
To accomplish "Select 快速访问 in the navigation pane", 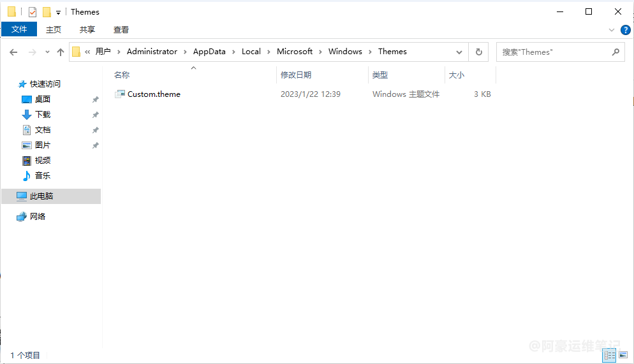I will click(45, 84).
